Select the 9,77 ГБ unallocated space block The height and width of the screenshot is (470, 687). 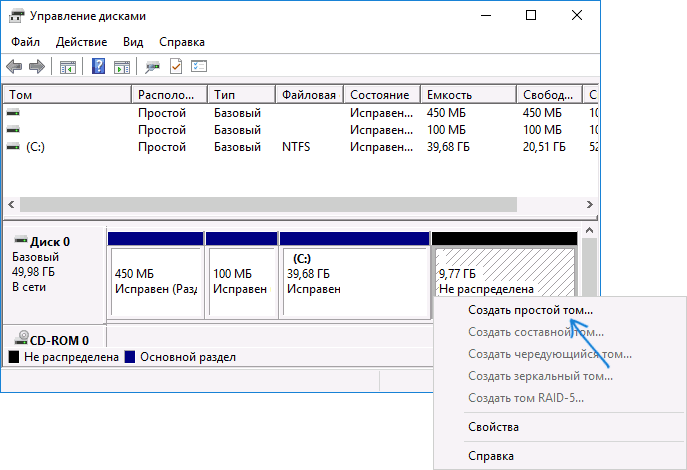504,280
